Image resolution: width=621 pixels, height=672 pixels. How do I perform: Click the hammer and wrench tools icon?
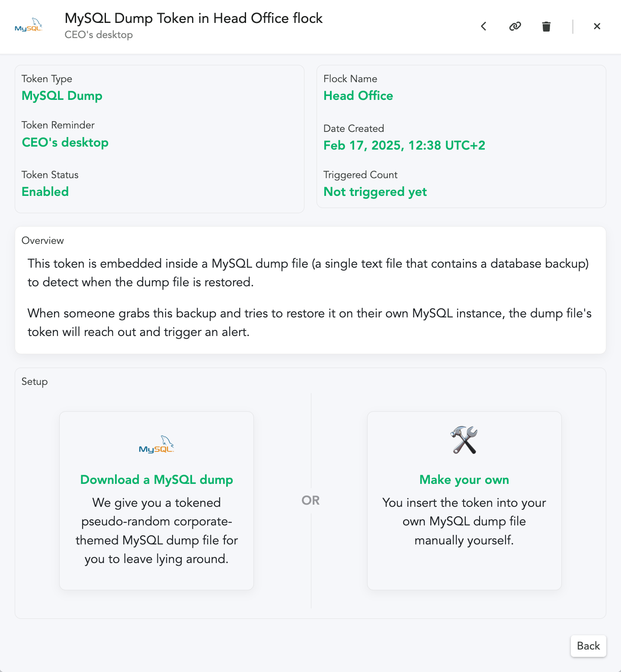(x=464, y=440)
